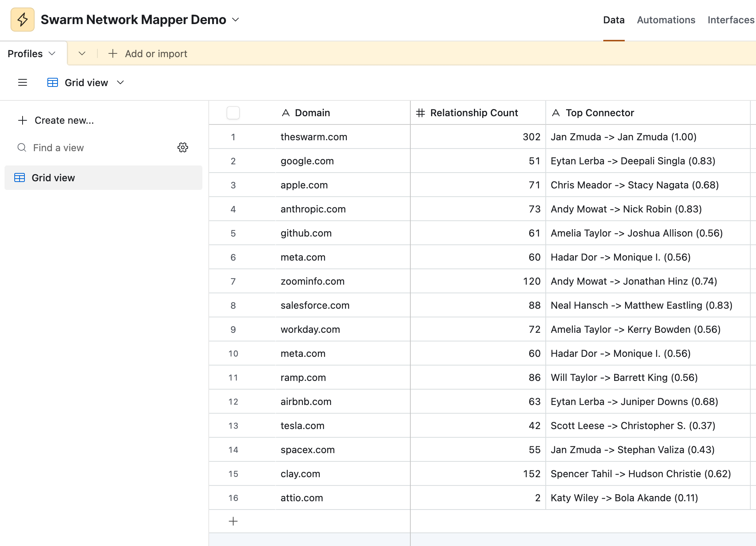
Task: Click the Neal Hansch -> Matthew Eastling cell
Action: tap(648, 305)
